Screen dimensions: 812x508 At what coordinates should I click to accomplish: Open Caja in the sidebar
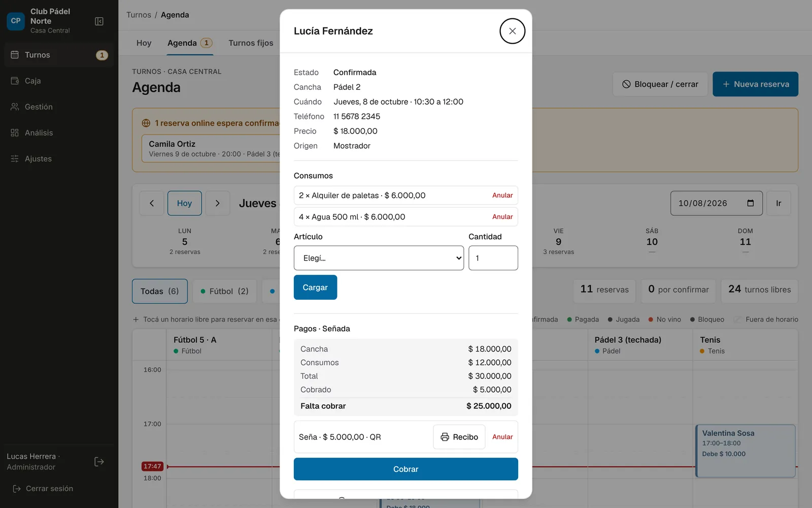[x=59, y=81]
